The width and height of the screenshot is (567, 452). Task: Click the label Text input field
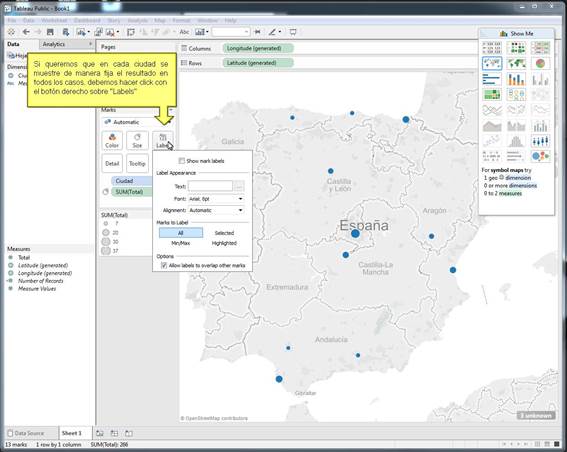(210, 187)
